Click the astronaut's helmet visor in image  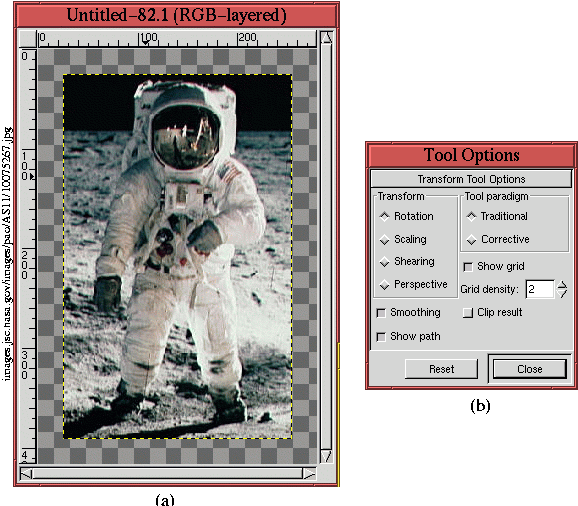click(186, 138)
